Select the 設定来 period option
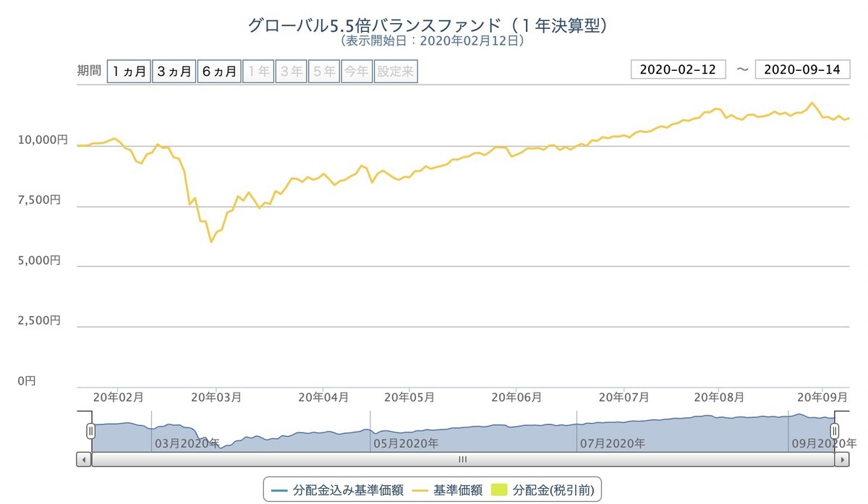The image size is (868, 504). pyautogui.click(x=396, y=71)
